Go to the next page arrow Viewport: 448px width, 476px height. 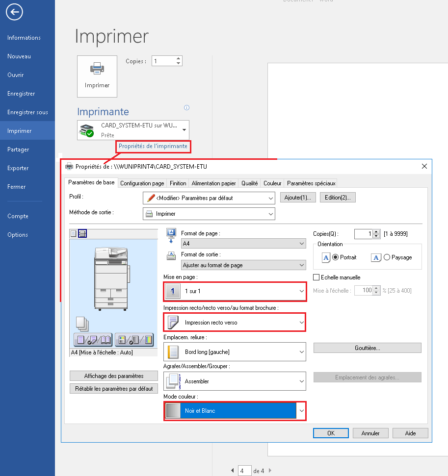click(270, 471)
